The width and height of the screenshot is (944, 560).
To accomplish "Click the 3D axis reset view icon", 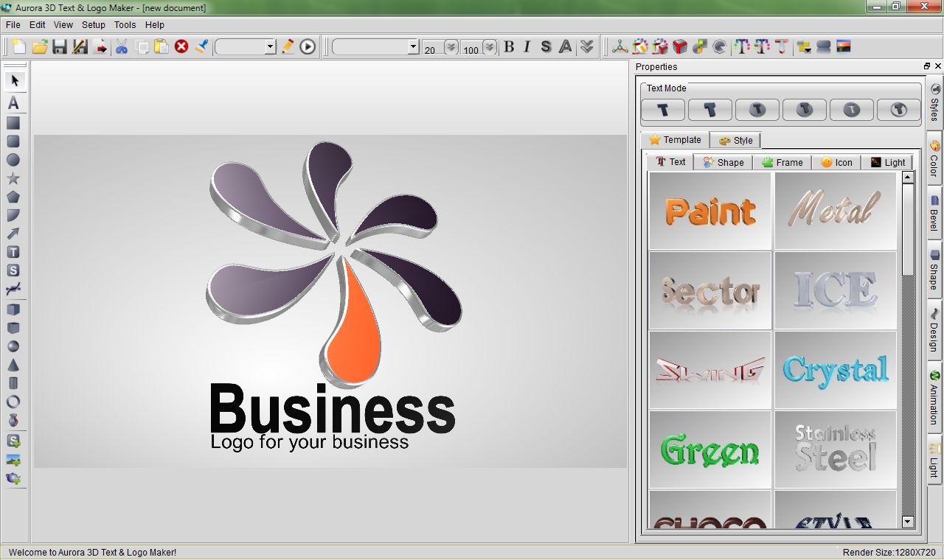I will click(620, 47).
